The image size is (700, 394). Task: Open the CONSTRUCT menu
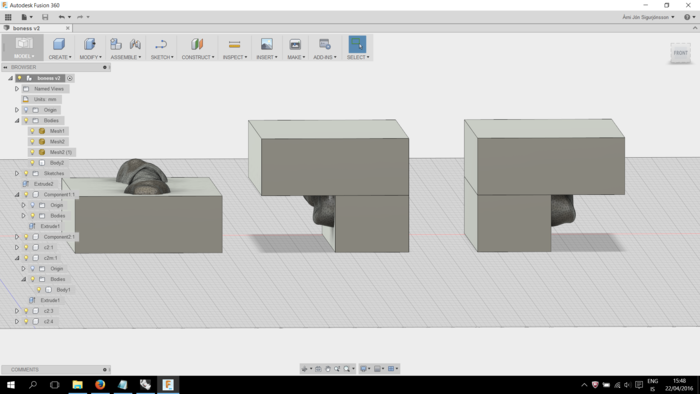pos(198,58)
